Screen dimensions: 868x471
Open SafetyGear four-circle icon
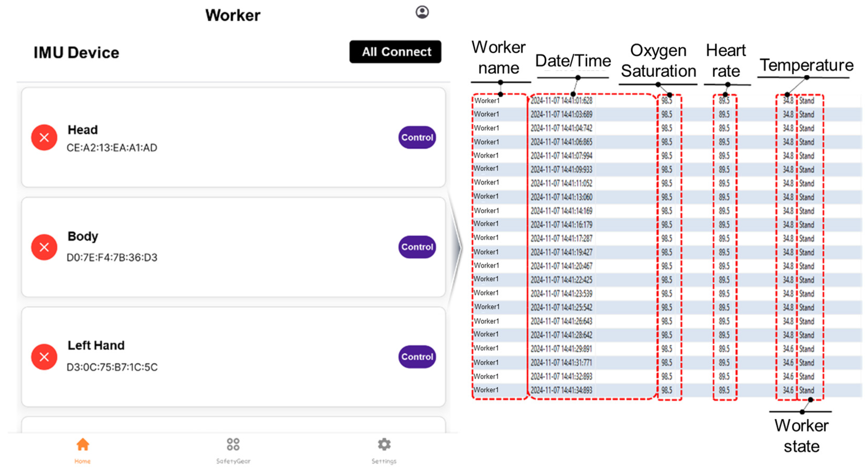(233, 444)
